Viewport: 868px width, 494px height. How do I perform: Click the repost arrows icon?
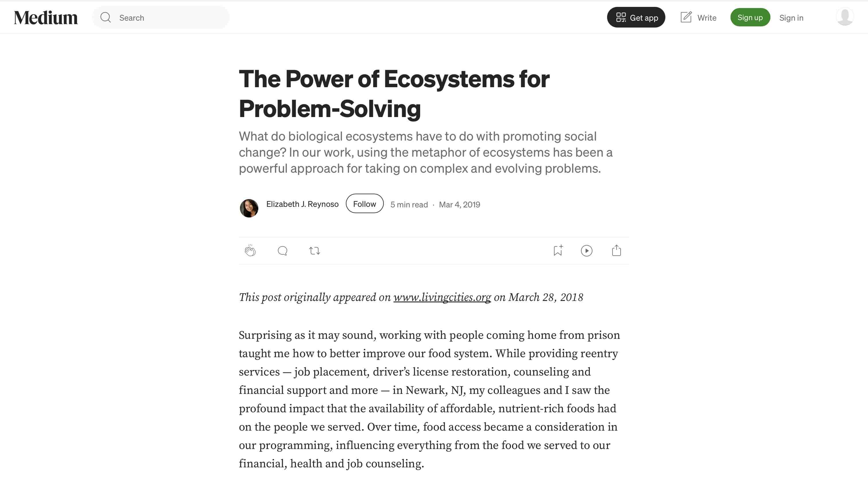(314, 251)
